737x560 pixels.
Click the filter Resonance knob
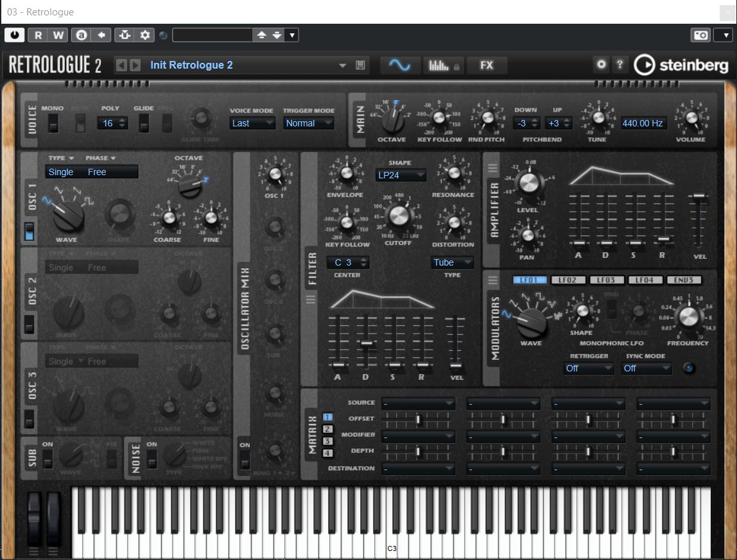click(454, 173)
